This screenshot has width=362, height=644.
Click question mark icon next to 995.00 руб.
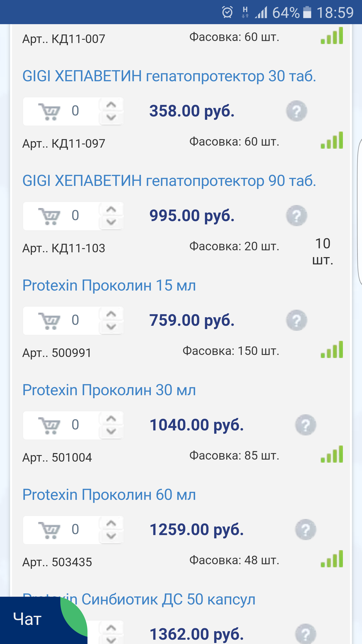point(297,216)
